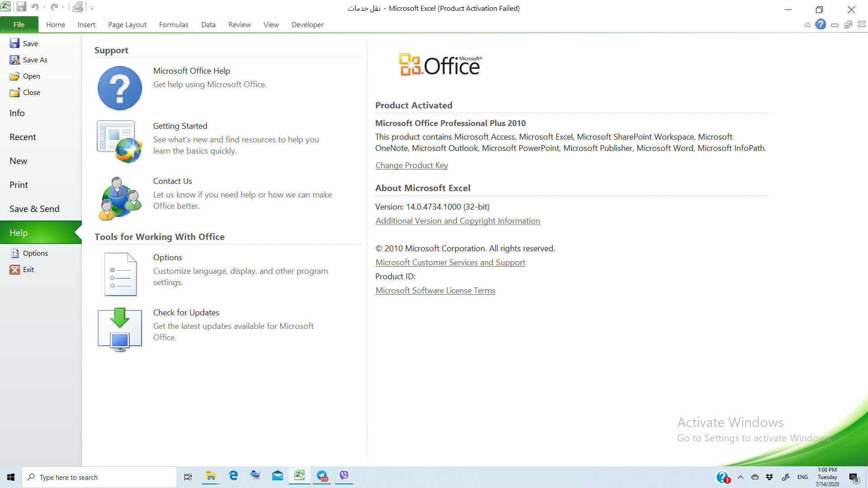Open Options from the sidebar under Help
This screenshot has height=488, width=868.
(x=29, y=253)
